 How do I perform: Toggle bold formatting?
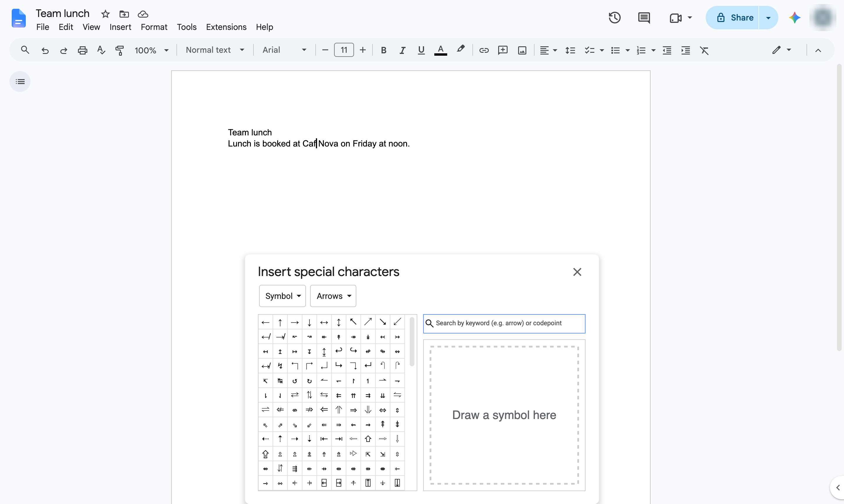[x=383, y=50]
